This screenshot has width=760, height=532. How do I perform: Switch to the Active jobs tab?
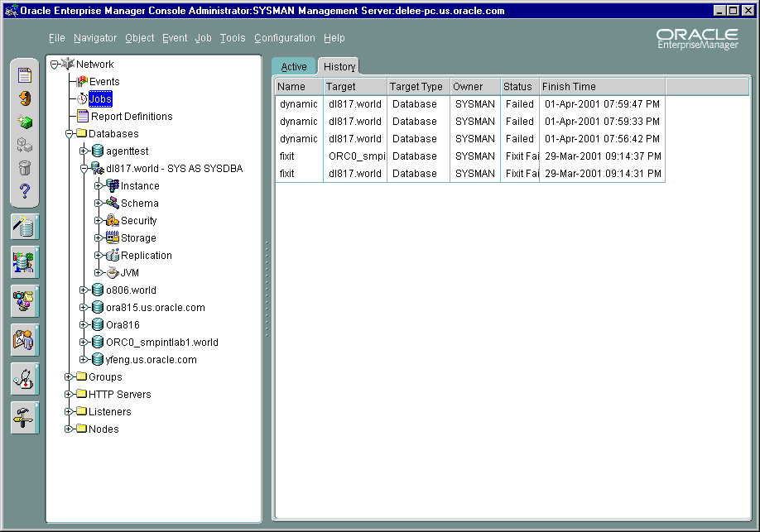(294, 67)
